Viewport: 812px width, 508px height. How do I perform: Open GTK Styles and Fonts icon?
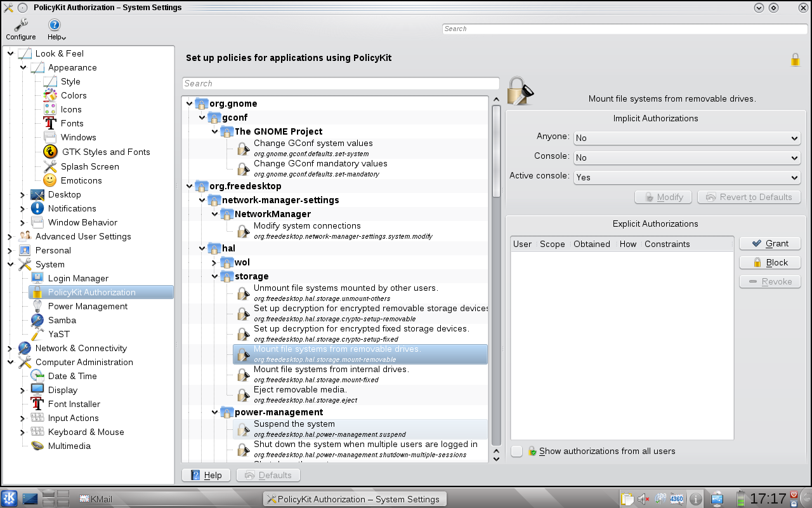(x=50, y=152)
